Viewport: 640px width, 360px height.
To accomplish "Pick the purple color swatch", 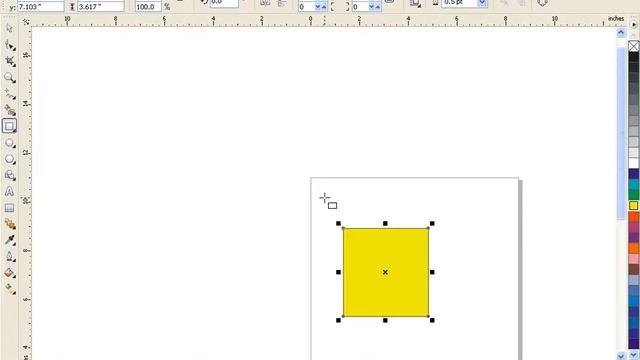I will 633,238.
